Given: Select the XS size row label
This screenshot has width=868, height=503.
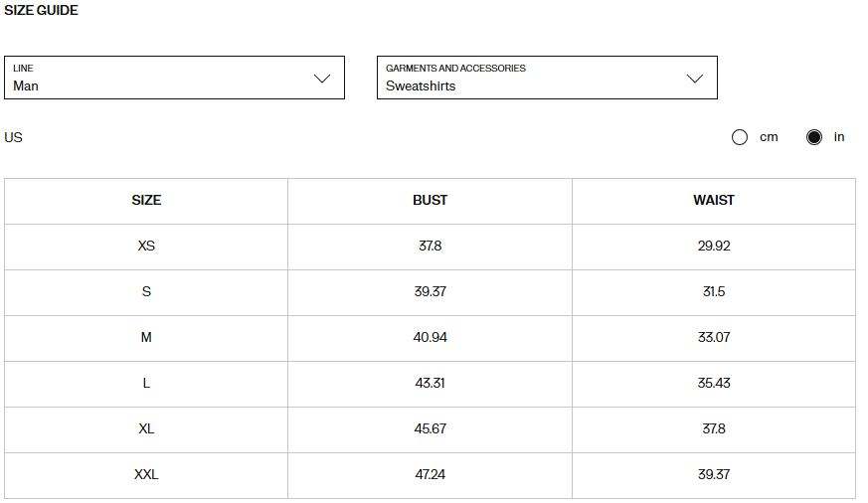Looking at the screenshot, I should pyautogui.click(x=146, y=247).
